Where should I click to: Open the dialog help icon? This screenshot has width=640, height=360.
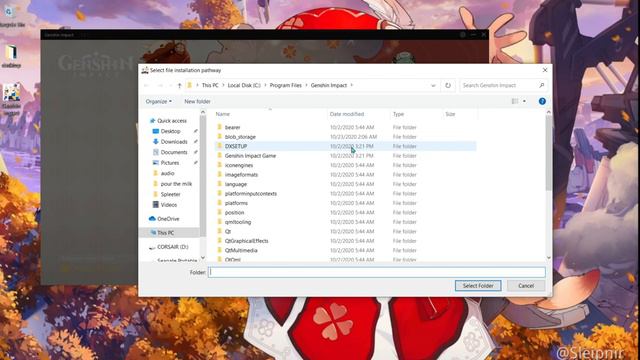pos(542,101)
